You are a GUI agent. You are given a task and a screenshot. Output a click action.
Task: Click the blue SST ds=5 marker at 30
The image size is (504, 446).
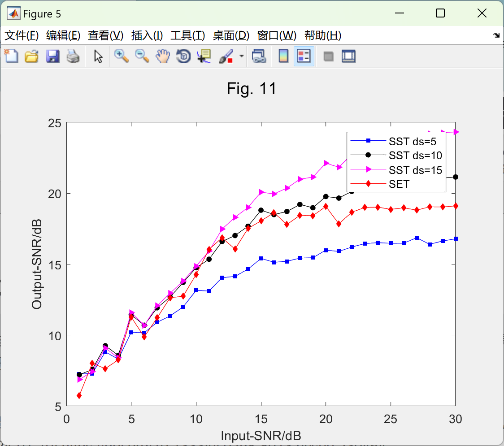coord(456,239)
